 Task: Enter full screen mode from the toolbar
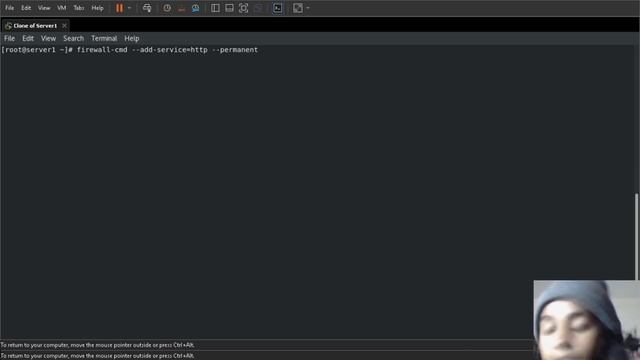(x=243, y=8)
